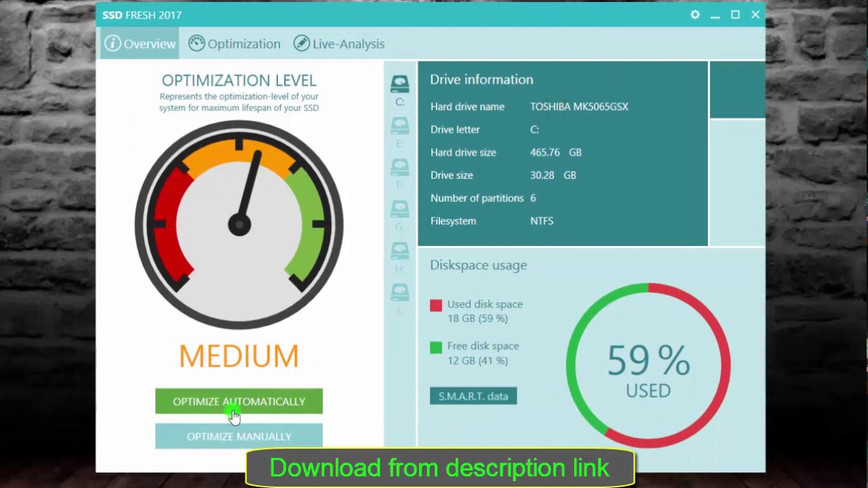Click the optimization level gauge dial

point(239,225)
